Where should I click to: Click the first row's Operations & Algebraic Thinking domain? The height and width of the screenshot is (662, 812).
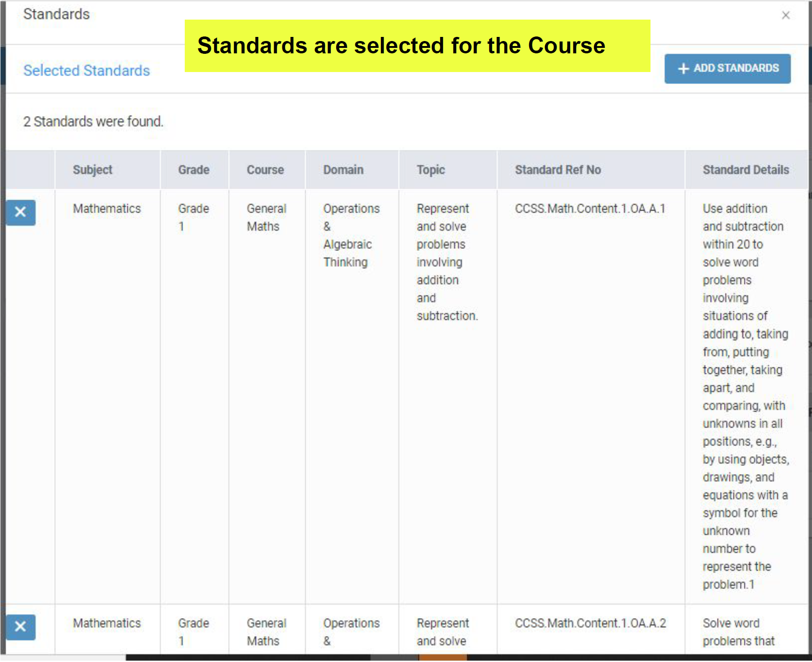click(x=351, y=235)
